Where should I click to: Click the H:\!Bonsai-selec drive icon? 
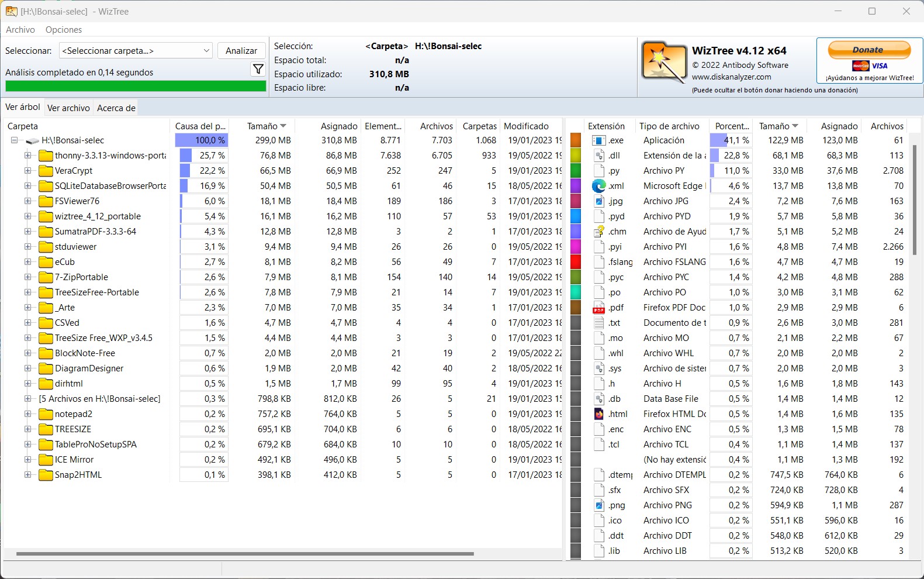33,141
